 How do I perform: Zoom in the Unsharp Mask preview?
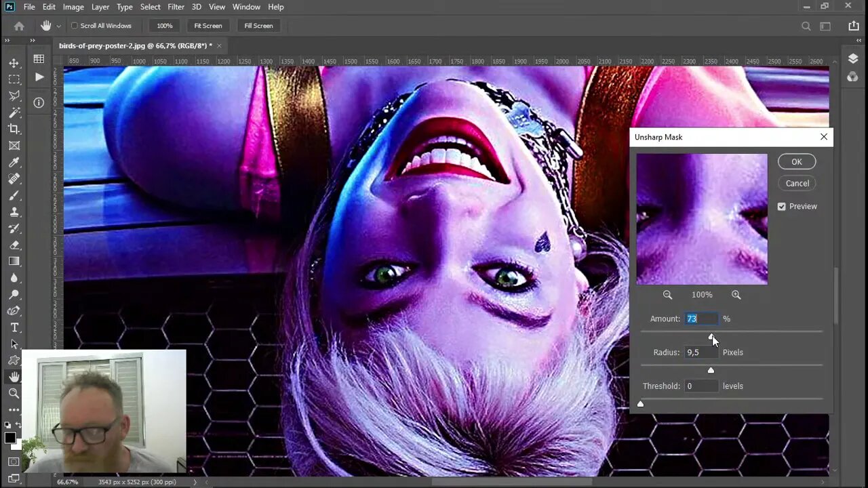pos(736,295)
